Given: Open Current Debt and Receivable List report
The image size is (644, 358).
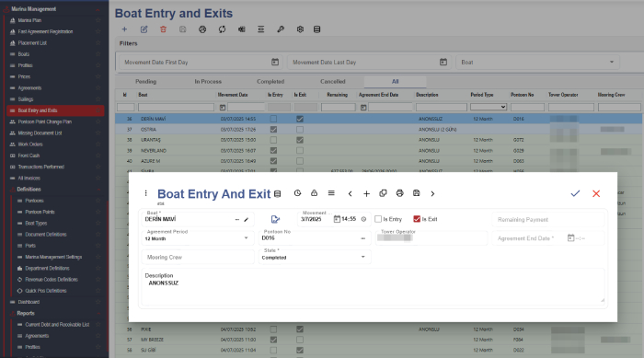Looking at the screenshot, I should [x=57, y=324].
